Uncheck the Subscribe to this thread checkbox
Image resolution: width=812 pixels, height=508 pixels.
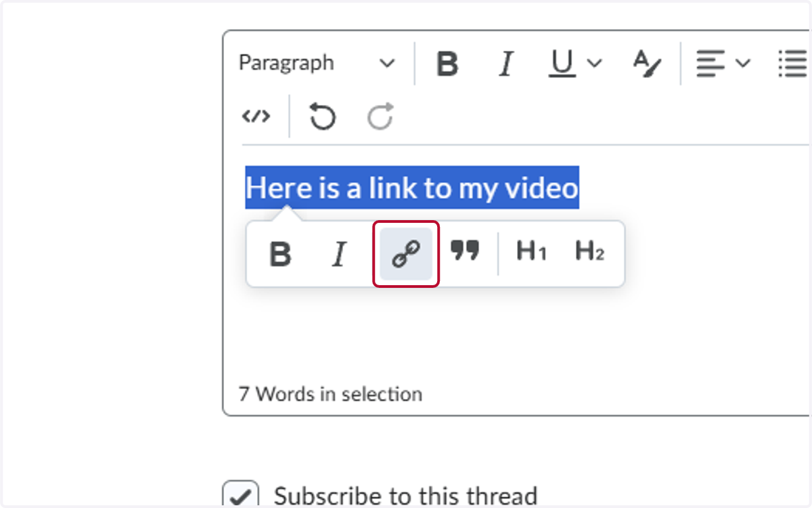click(240, 495)
